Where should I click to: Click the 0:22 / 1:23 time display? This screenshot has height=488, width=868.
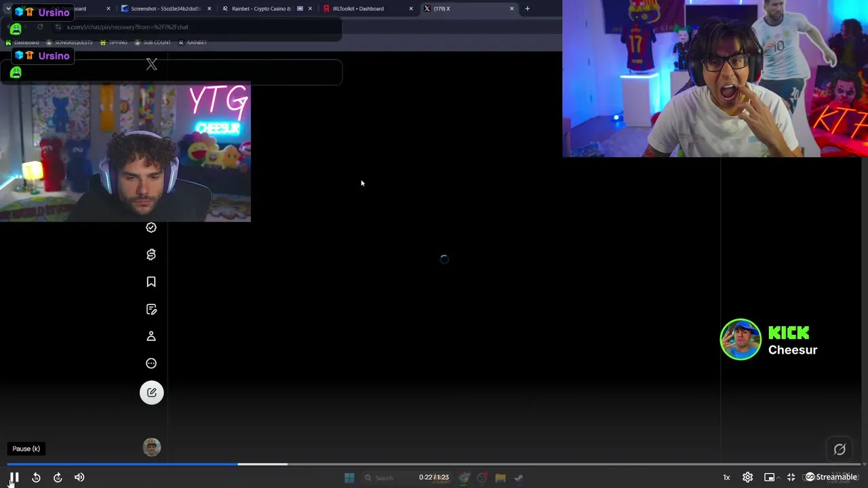(434, 477)
